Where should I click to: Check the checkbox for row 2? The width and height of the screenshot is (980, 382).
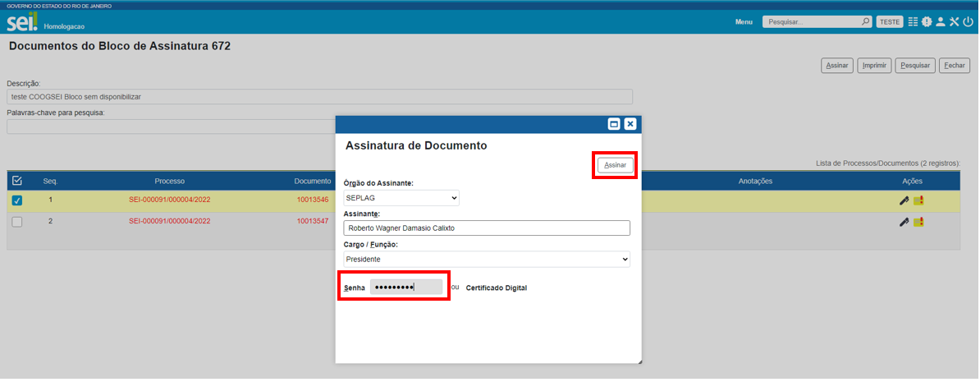click(x=17, y=222)
